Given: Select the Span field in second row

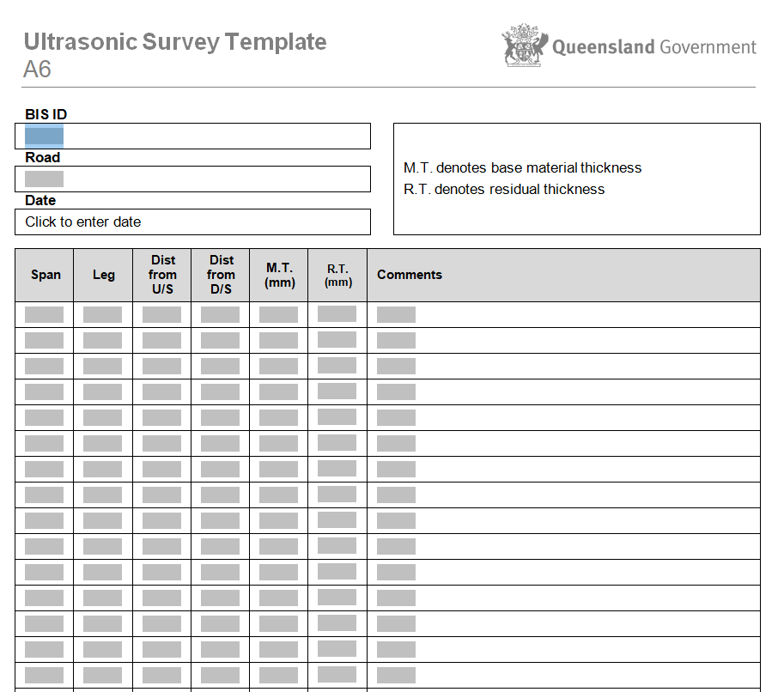Looking at the screenshot, I should [x=44, y=341].
